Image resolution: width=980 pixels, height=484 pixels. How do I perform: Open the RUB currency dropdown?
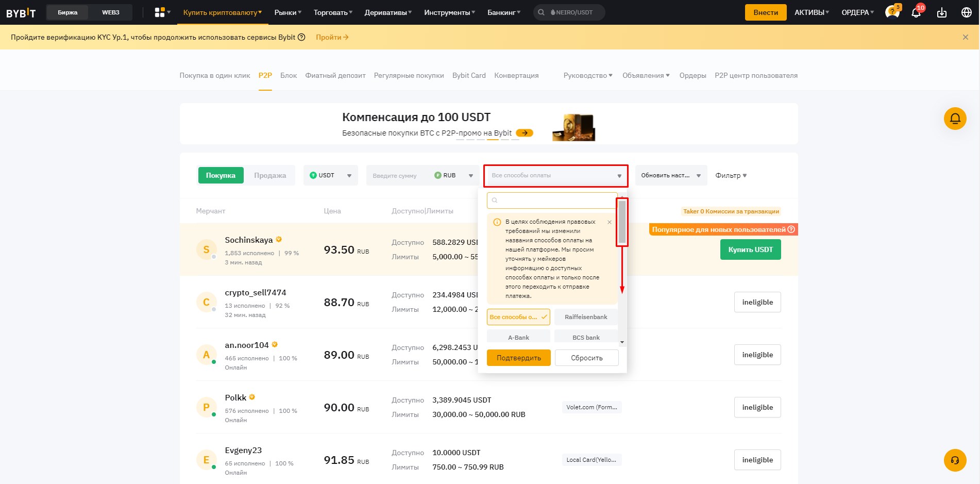click(x=454, y=175)
